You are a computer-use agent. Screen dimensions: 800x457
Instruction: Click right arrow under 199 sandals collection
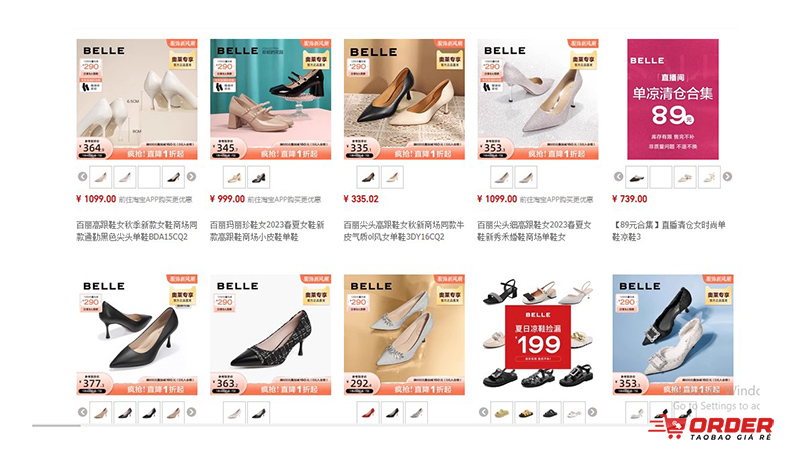click(x=592, y=412)
